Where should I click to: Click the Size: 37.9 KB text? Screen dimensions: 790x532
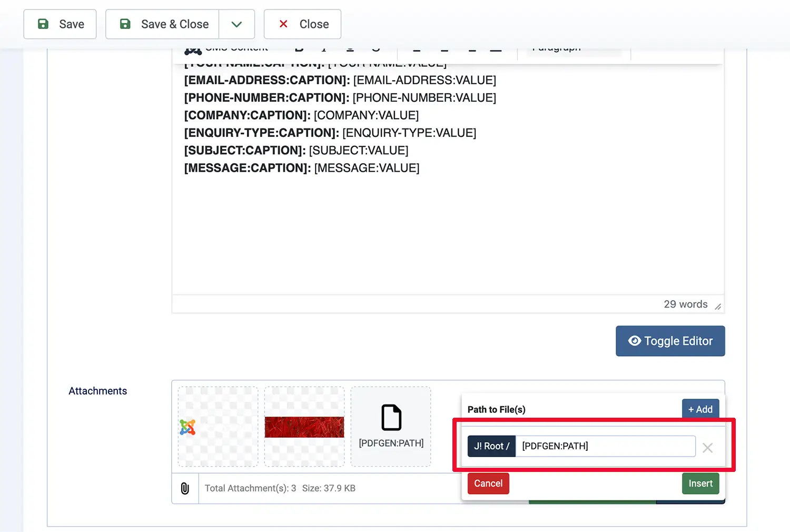(329, 488)
